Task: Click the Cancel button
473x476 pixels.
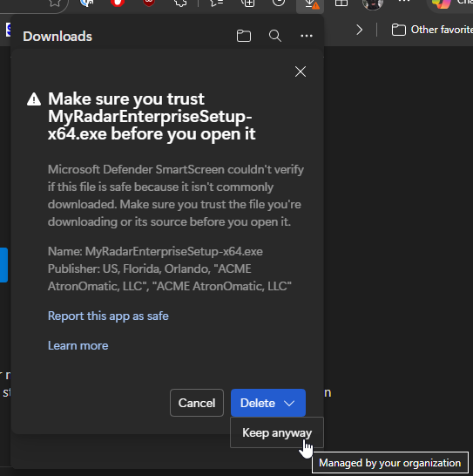Action: (197, 403)
